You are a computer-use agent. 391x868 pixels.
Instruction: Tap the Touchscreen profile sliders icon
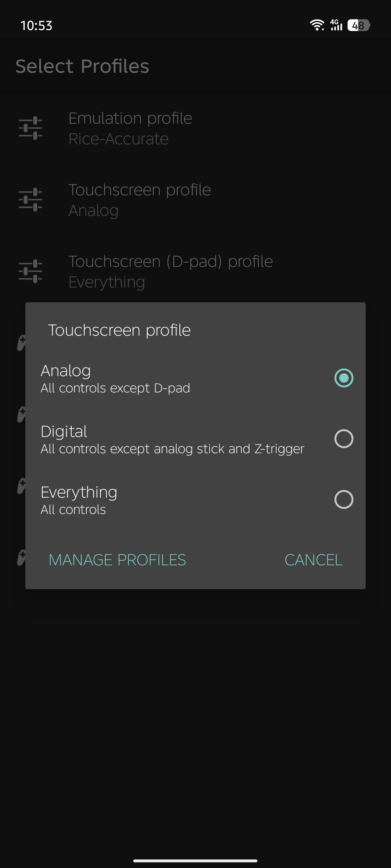coord(30,200)
